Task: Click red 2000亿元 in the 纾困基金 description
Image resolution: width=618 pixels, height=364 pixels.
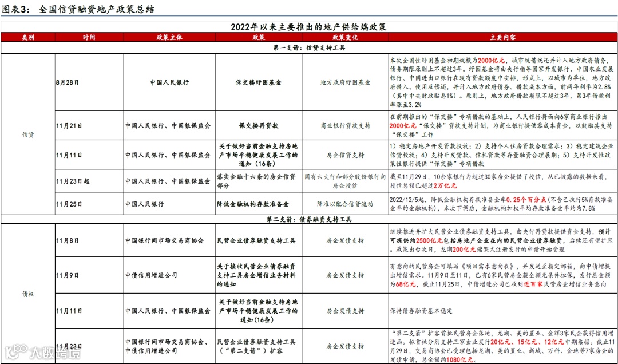Action: [x=491, y=60]
